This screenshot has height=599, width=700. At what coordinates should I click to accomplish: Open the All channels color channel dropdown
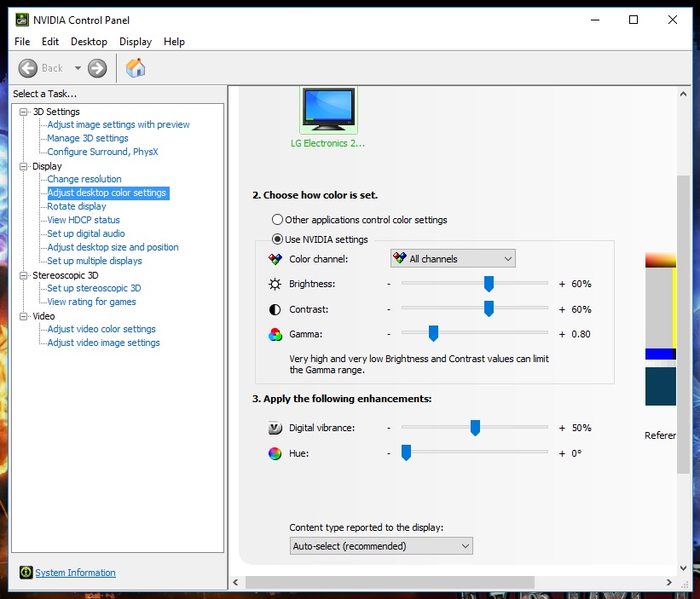[453, 259]
